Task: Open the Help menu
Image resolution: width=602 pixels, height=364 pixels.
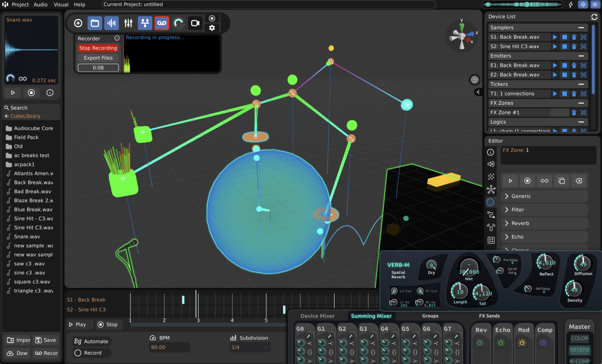Action: coord(79,5)
